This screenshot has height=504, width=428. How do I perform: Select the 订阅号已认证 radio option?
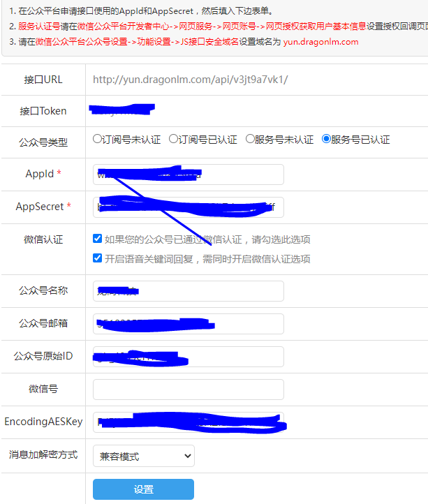coord(173,139)
